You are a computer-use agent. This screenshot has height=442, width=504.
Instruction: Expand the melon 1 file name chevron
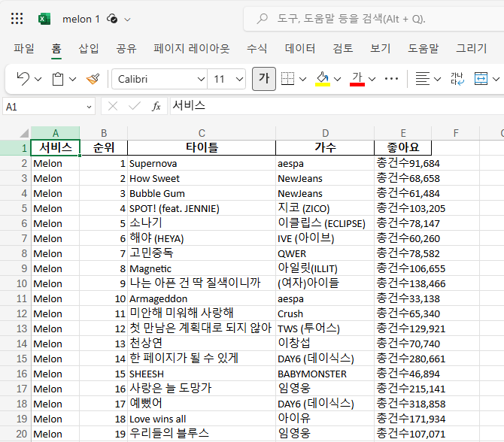point(128,20)
